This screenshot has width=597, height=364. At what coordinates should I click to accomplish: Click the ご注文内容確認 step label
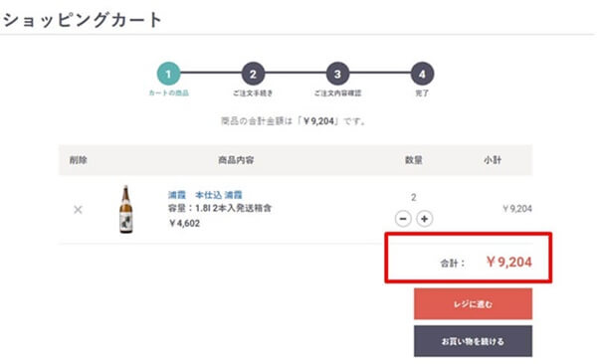coord(337,92)
